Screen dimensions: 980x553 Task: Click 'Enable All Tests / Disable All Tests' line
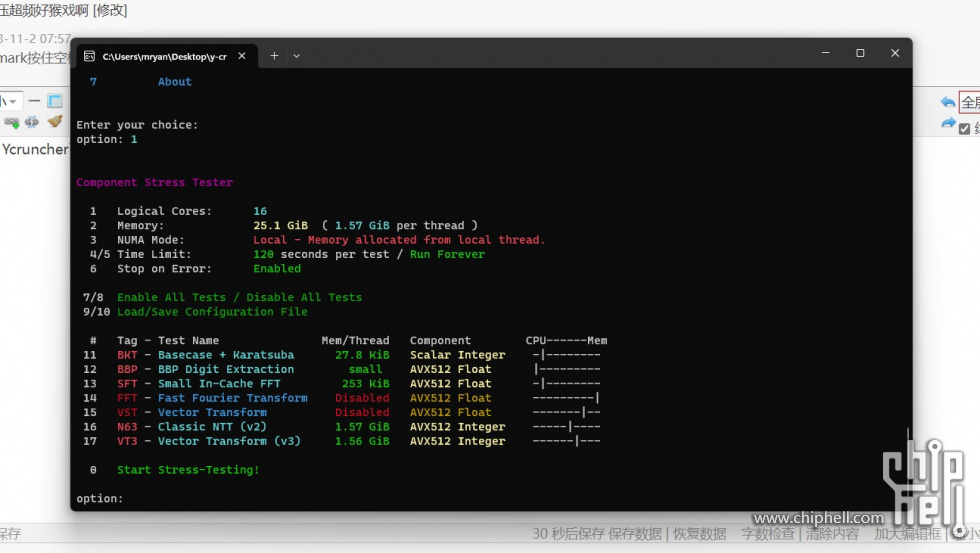point(239,297)
